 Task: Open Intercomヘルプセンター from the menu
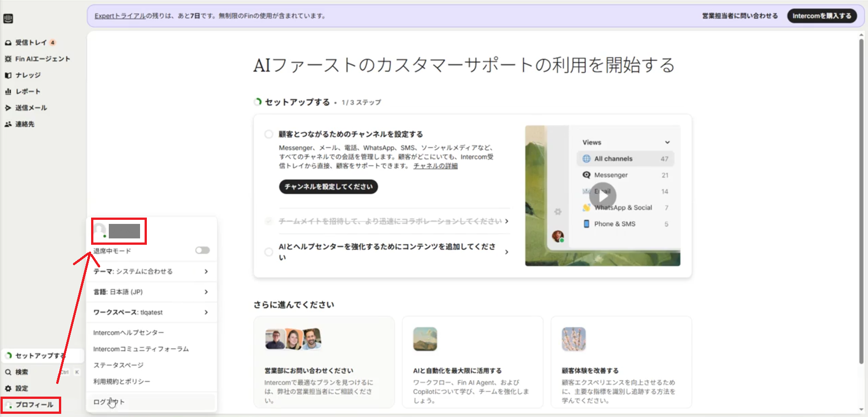click(129, 333)
